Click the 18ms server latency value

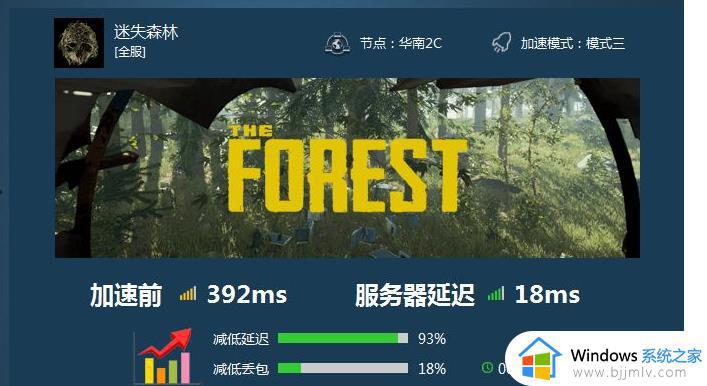(x=547, y=294)
